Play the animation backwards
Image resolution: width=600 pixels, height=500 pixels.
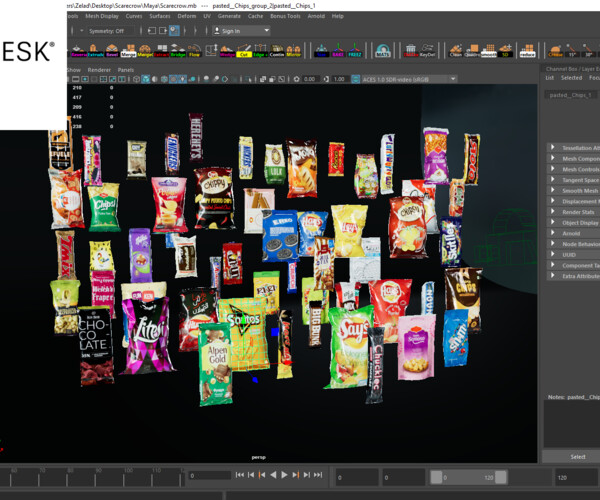[273, 475]
